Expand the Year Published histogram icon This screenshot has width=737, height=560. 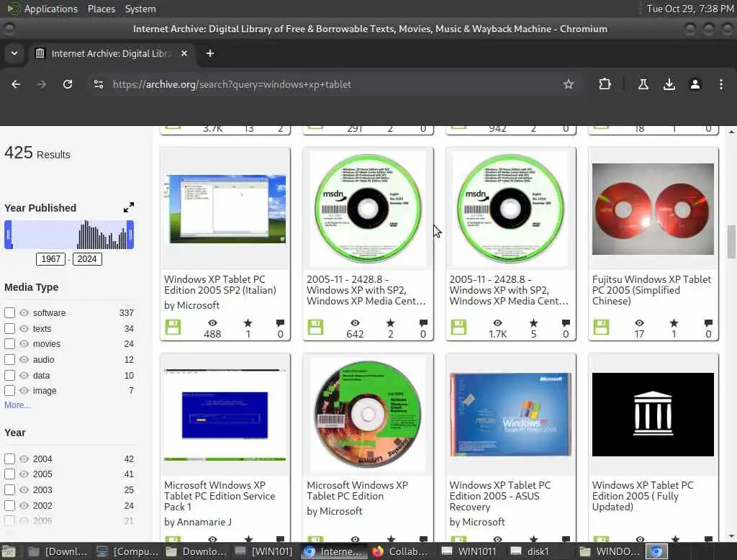click(x=128, y=207)
